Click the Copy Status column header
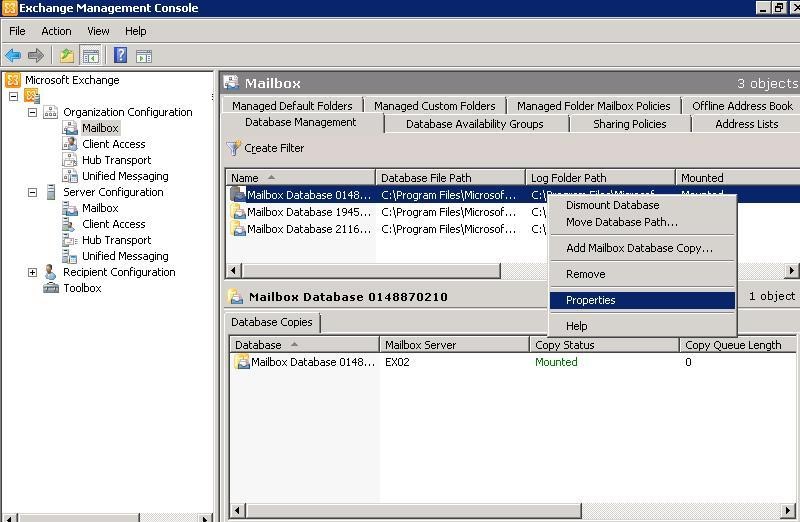800x522 pixels. (x=604, y=345)
